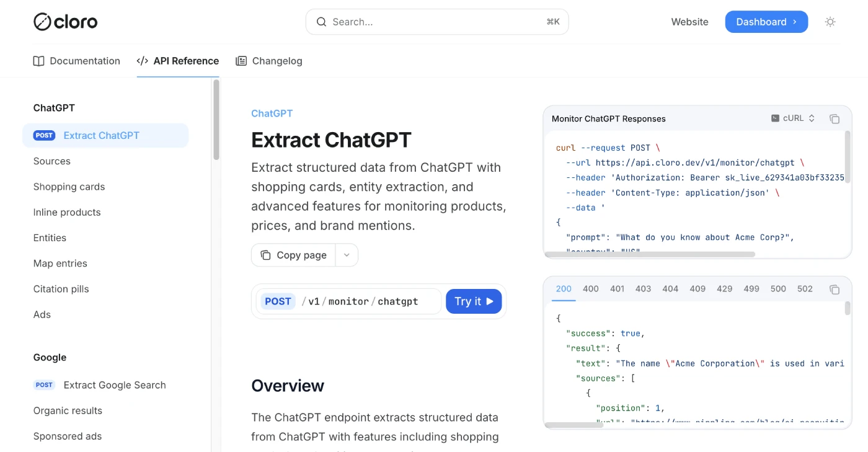Image resolution: width=868 pixels, height=452 pixels.
Task: Click the Try it button
Action: click(x=474, y=301)
